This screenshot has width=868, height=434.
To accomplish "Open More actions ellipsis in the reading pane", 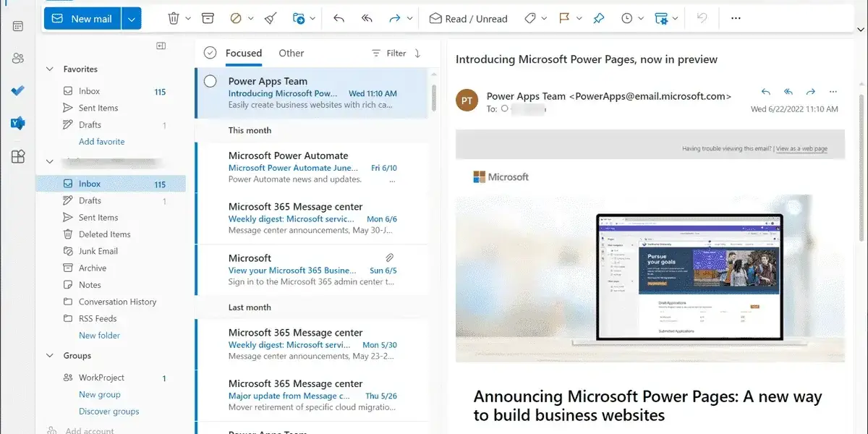I will click(833, 92).
